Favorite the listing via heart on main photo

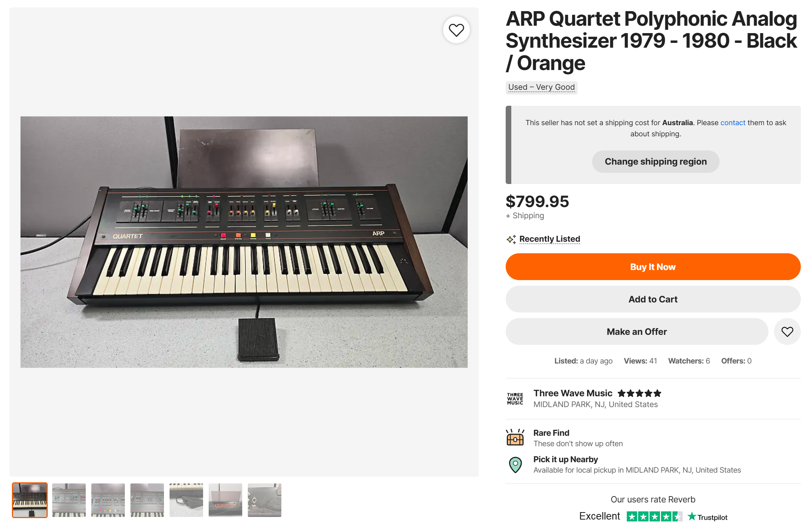(456, 30)
